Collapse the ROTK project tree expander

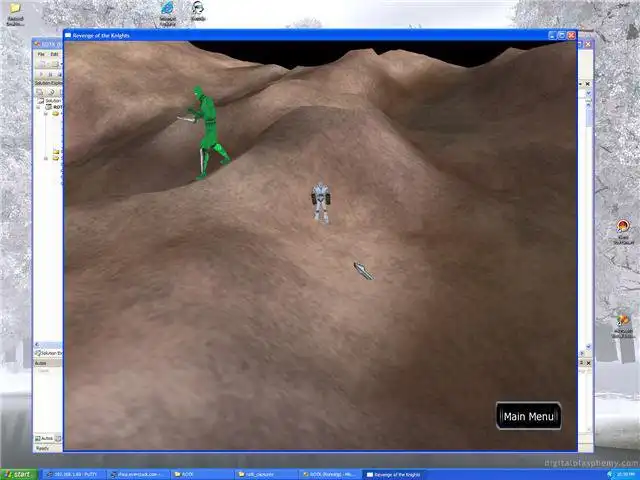pyautogui.click(x=39, y=107)
